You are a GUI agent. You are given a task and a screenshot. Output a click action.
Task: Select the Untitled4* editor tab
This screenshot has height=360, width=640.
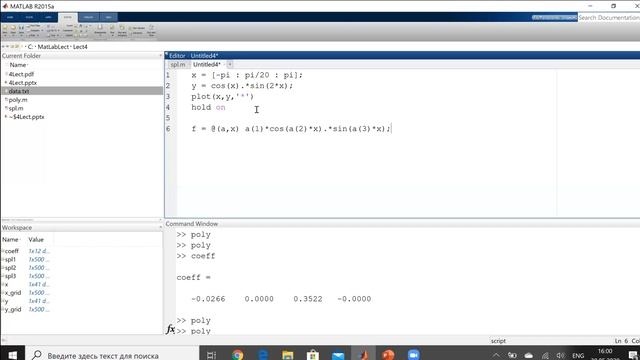pos(207,64)
